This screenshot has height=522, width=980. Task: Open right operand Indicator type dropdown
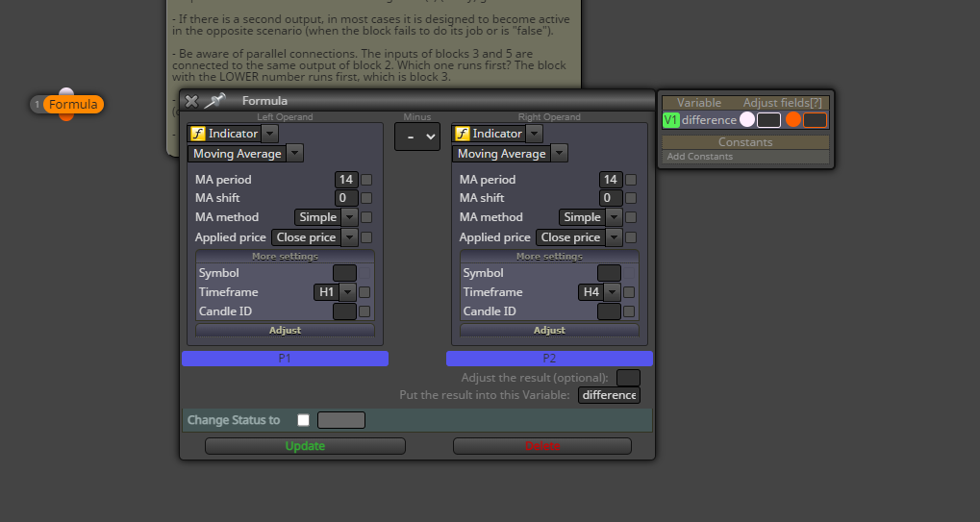pyautogui.click(x=534, y=134)
